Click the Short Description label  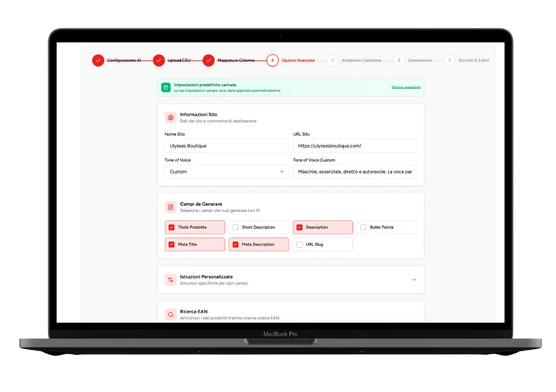[259, 227]
